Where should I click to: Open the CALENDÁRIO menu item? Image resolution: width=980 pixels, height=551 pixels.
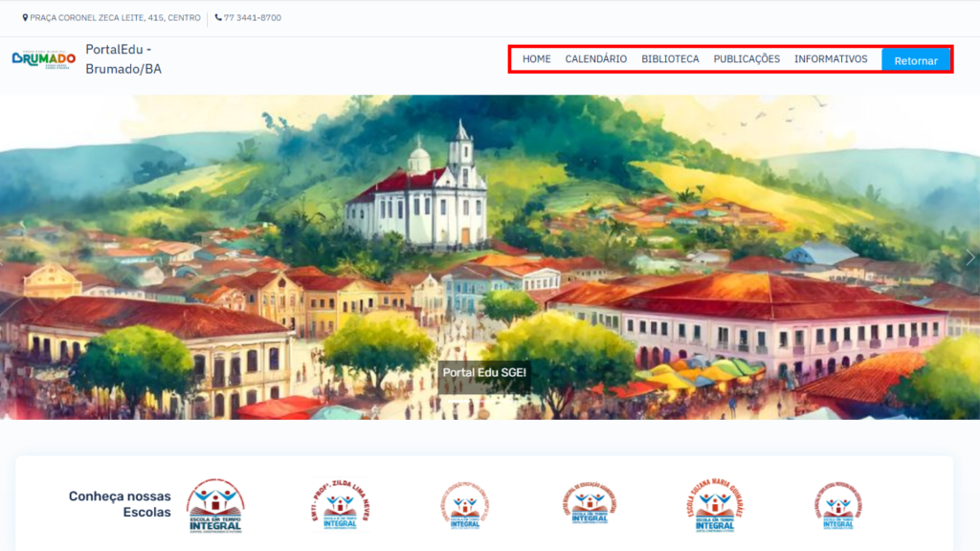click(x=595, y=59)
